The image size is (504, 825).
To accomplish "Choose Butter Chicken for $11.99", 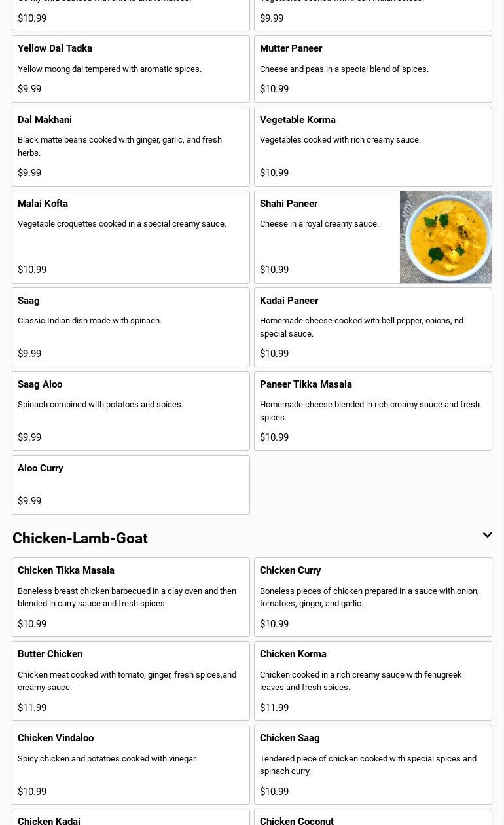I will (x=130, y=680).
